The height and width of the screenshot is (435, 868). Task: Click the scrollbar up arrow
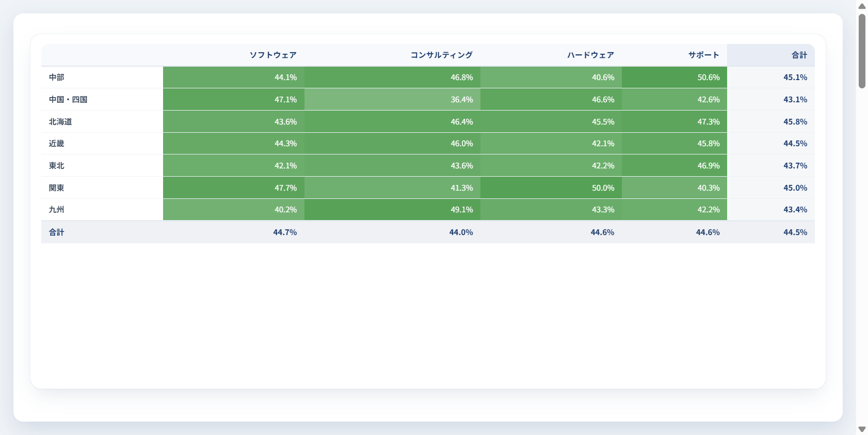coord(862,6)
